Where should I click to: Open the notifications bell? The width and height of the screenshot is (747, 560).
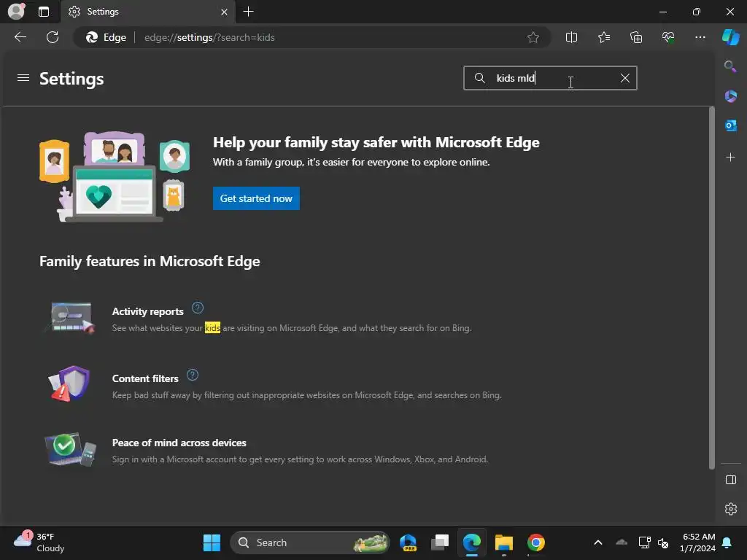click(x=727, y=542)
